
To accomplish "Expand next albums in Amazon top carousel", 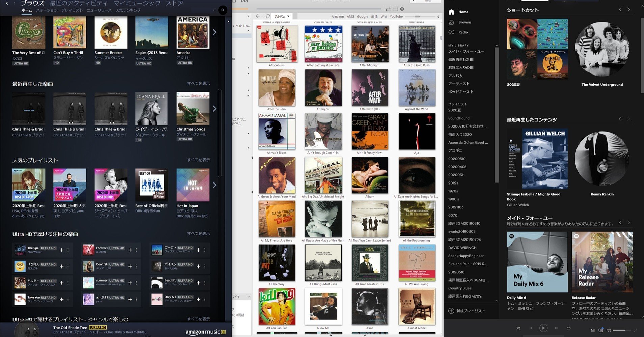I will tap(215, 32).
